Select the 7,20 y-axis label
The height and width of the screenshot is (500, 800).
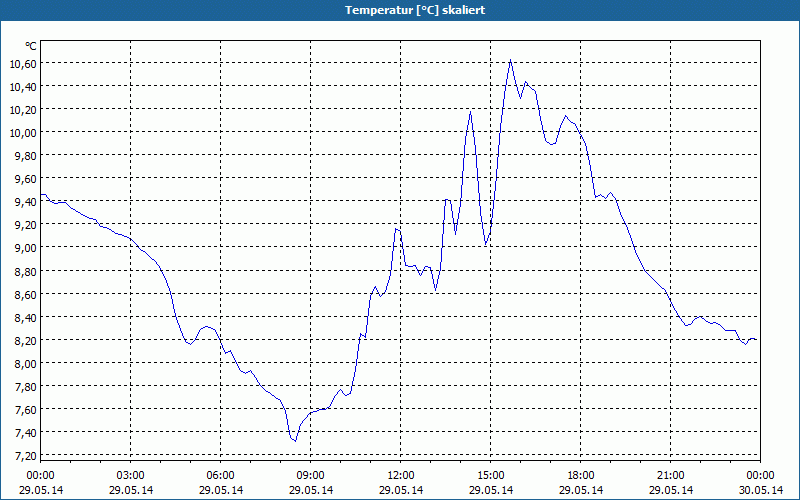coord(24,456)
